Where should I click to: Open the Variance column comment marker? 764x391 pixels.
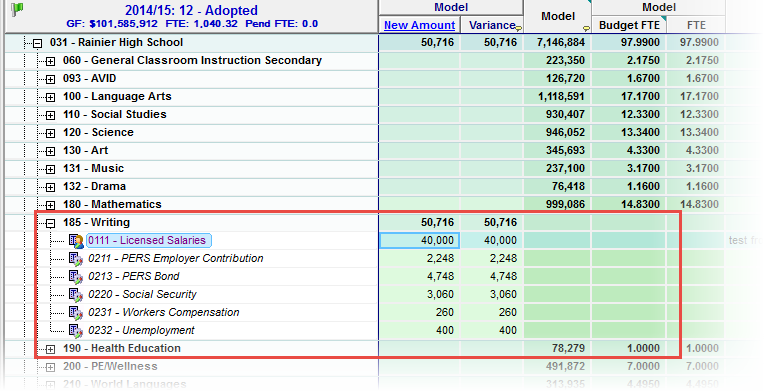pos(519,29)
